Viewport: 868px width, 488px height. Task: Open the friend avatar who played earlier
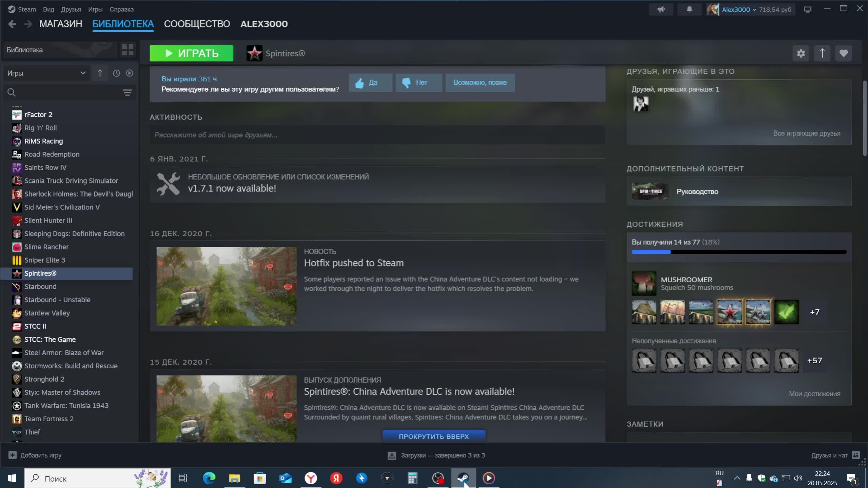pos(641,104)
